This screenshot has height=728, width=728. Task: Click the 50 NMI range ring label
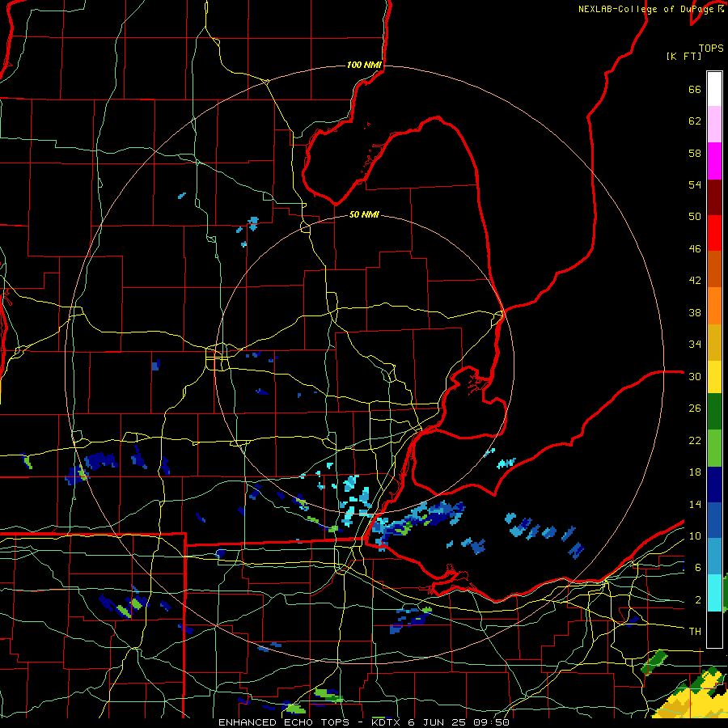(364, 214)
